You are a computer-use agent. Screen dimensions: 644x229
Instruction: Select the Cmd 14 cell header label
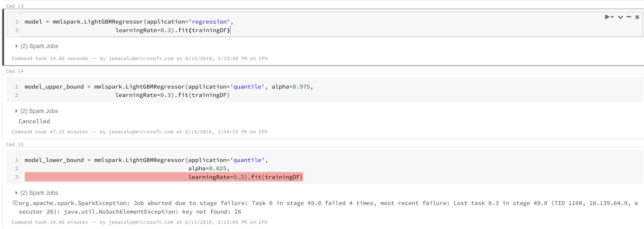(14, 71)
